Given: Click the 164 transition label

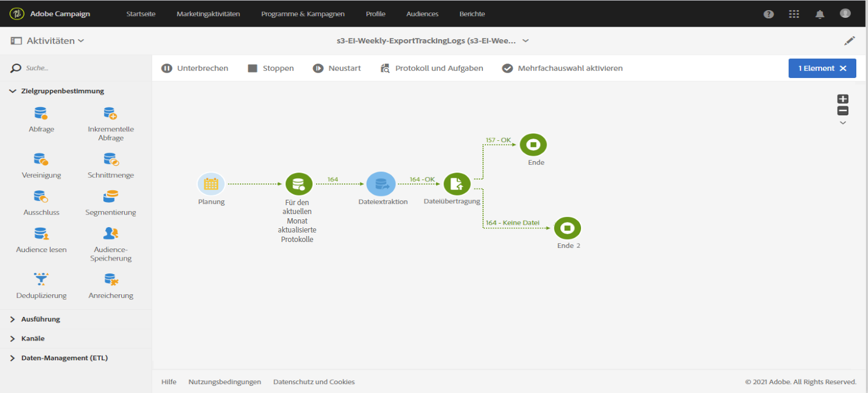Looking at the screenshot, I should [x=333, y=180].
